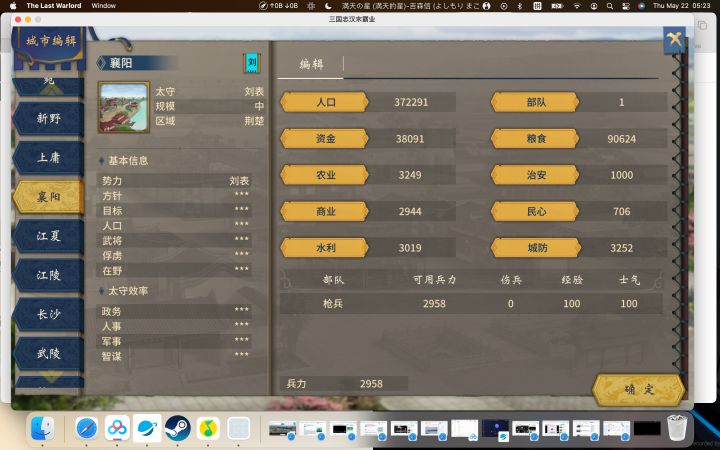Select 新野 in the city list
The image size is (720, 450).
point(49,118)
